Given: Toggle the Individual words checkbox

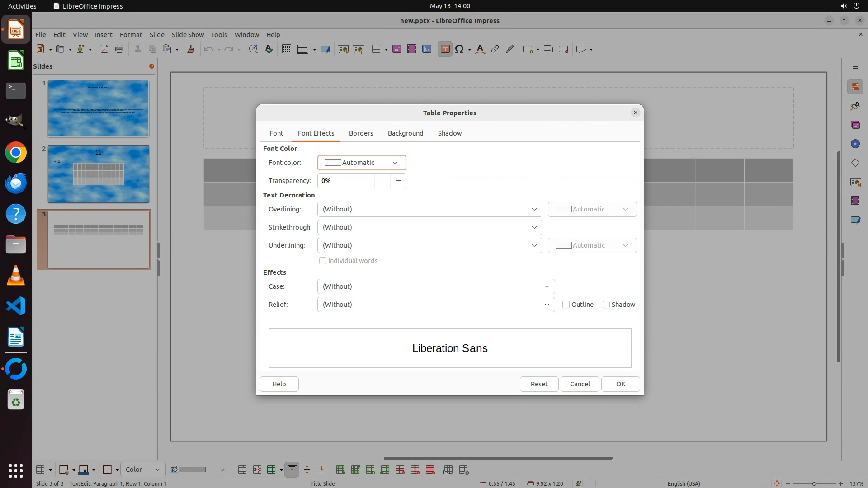Looking at the screenshot, I should (x=323, y=261).
